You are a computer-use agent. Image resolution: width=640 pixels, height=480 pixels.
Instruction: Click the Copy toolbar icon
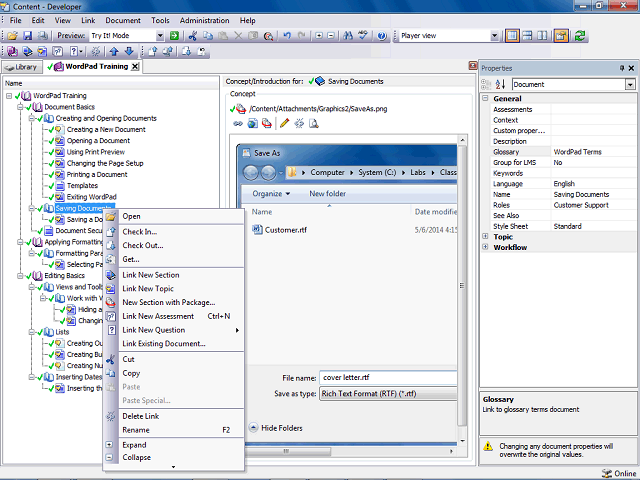coord(208,36)
